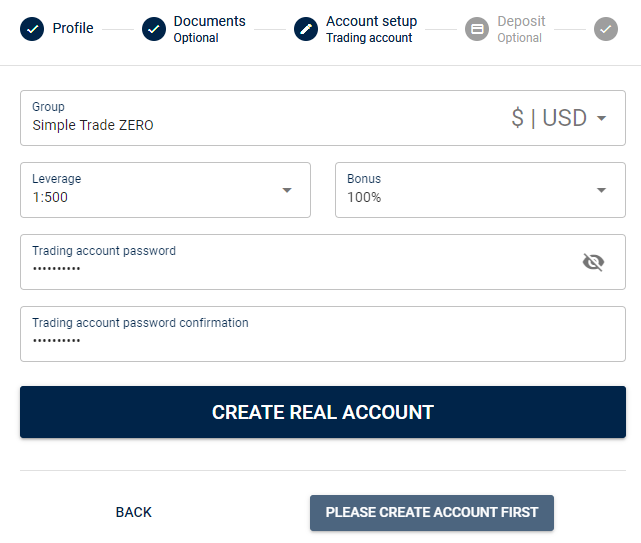Open the USD currency dropdown arrow
Viewport: 641px width, 543px height.
pyautogui.click(x=601, y=118)
